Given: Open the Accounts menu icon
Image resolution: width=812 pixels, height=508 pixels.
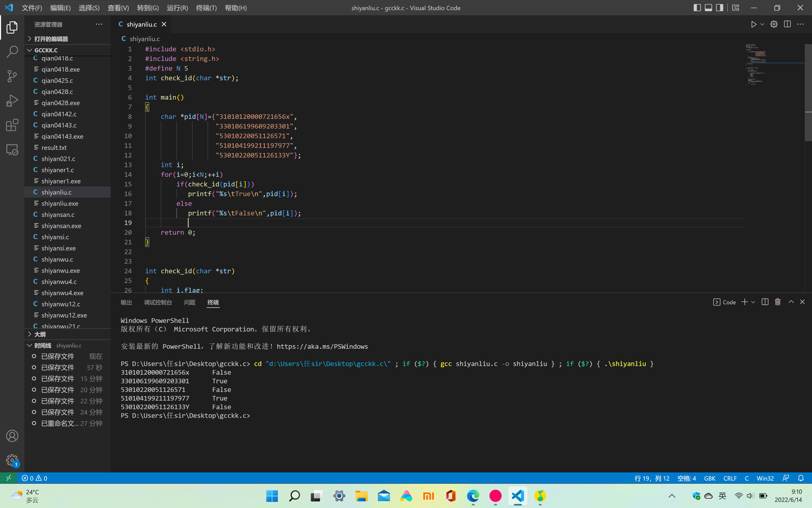Looking at the screenshot, I should tap(12, 436).
